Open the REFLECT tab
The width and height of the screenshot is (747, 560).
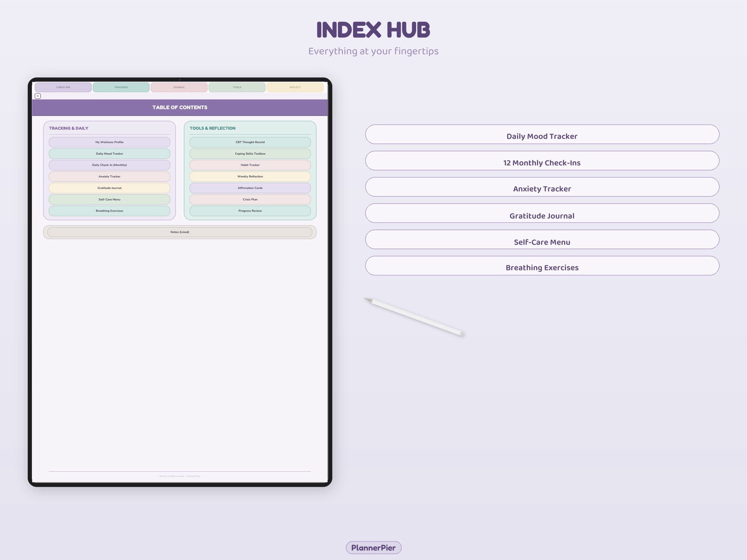click(x=295, y=87)
